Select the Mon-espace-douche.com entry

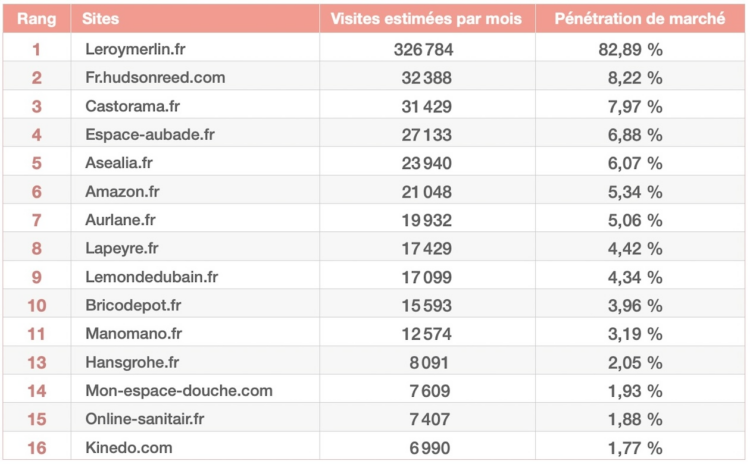tap(179, 391)
